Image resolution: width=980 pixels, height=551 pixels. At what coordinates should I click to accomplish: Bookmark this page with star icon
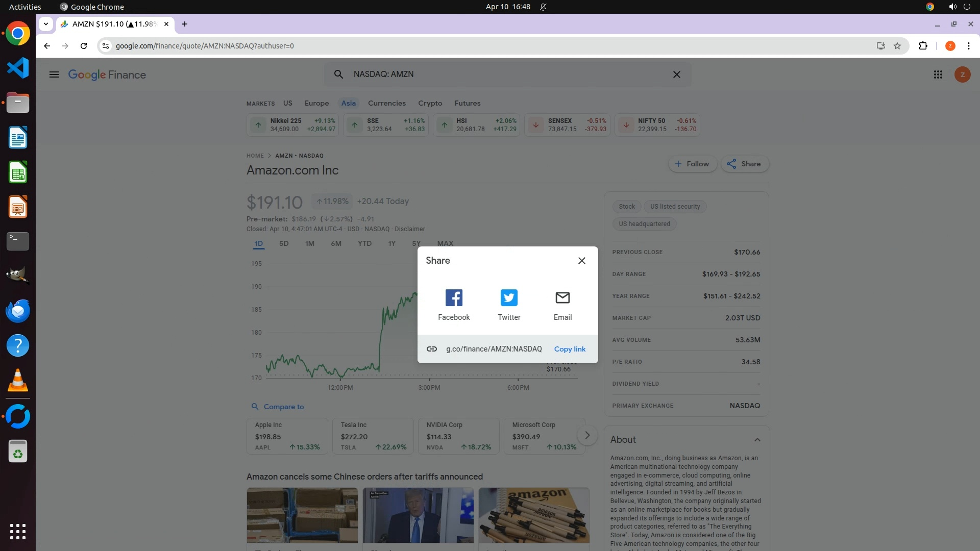(x=897, y=46)
